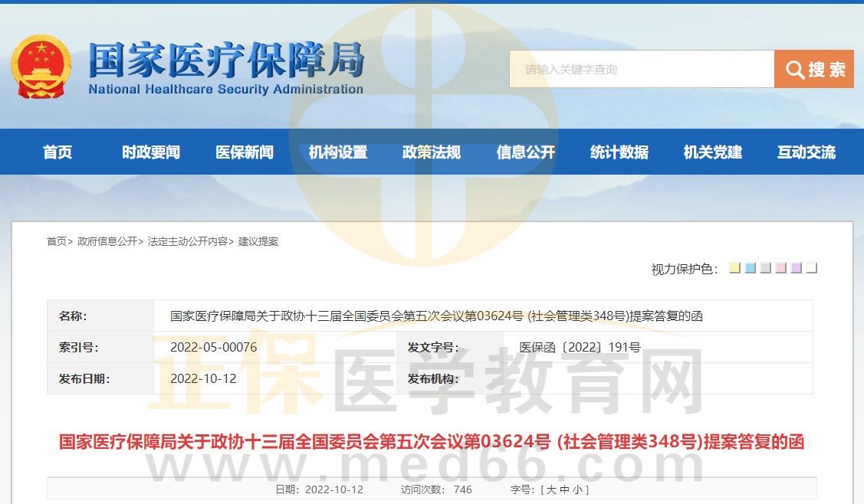This screenshot has height=504, width=864.
Task: Switch font size to 小 (small)
Action: click(577, 489)
